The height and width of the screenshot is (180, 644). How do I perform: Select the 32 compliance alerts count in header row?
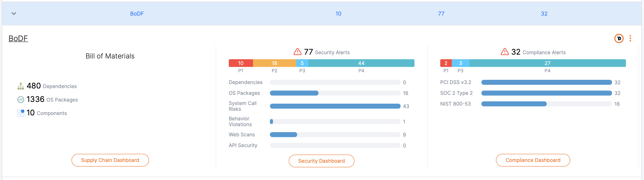544,14
